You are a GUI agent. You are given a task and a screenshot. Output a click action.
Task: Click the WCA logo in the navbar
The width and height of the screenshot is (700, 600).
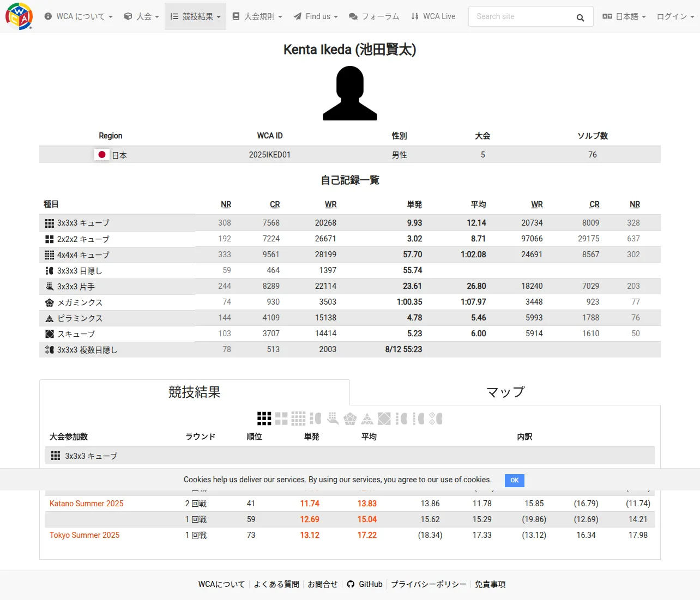(19, 16)
